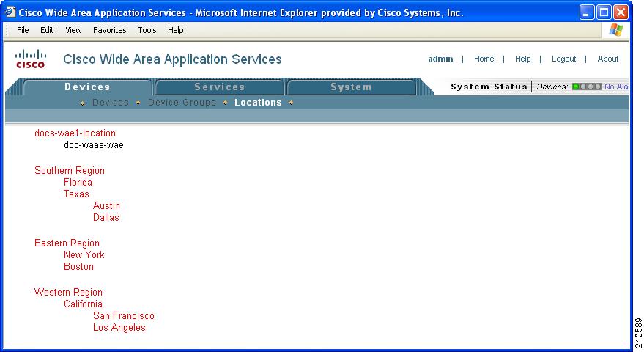Open the Southern Region location
The height and width of the screenshot is (352, 644).
click(x=70, y=171)
